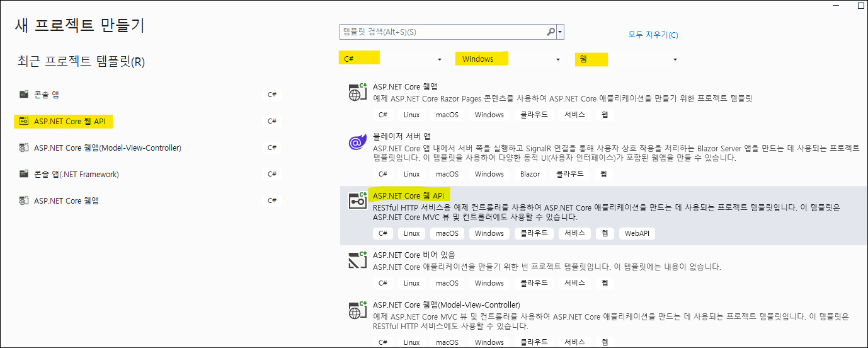Expand the search history arrow beside magnifier
Screen dimensions: 868x348
pyautogui.click(x=560, y=32)
